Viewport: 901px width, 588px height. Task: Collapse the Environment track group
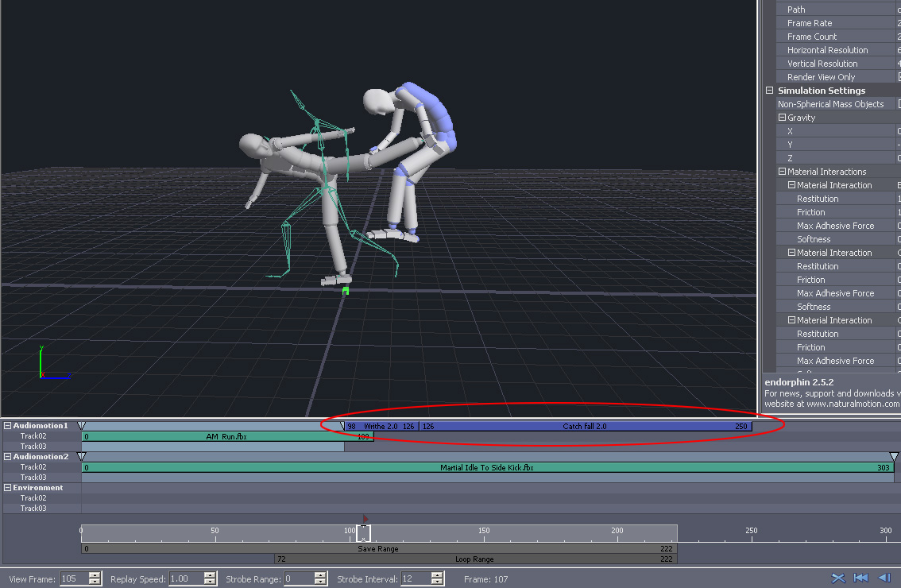click(x=7, y=488)
